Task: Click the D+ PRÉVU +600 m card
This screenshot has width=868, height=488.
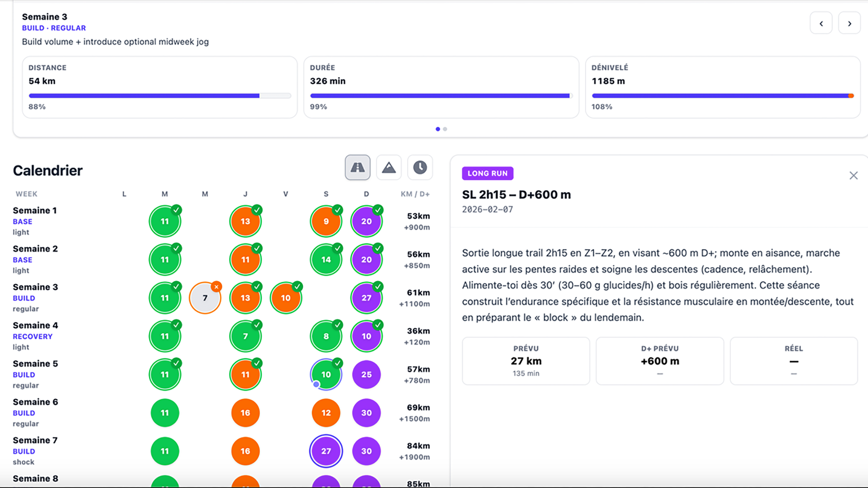Action: pos(660,361)
